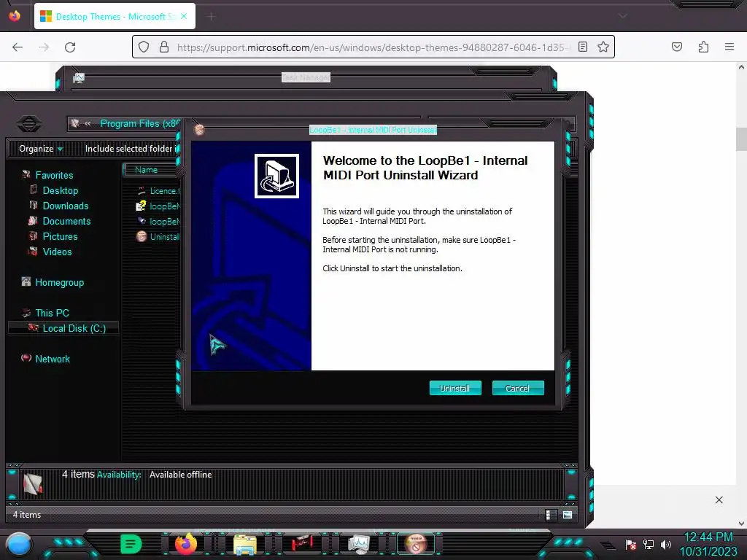Close the Desktop Themes tab
747x560 pixels.
(184, 16)
